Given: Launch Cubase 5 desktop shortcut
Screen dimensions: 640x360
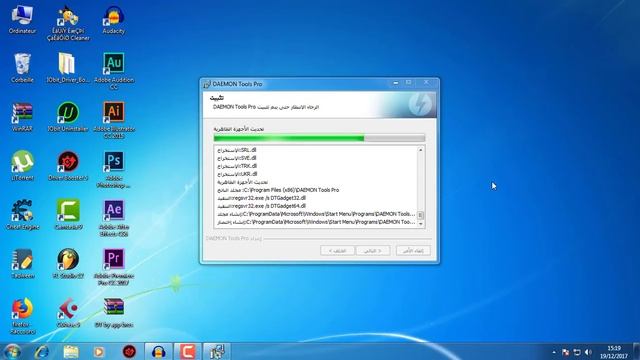Looking at the screenshot, I should click(68, 313).
